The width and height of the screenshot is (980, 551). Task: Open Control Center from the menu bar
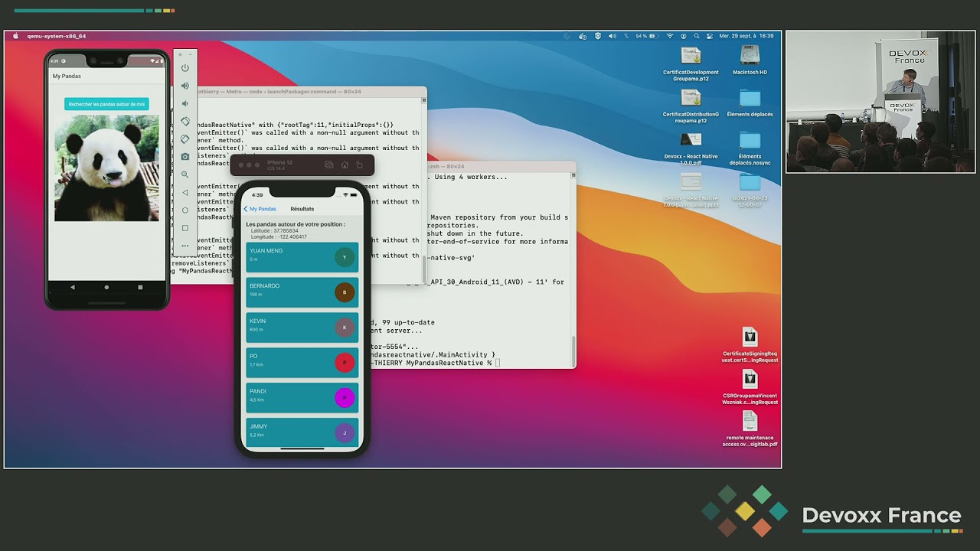click(x=709, y=36)
